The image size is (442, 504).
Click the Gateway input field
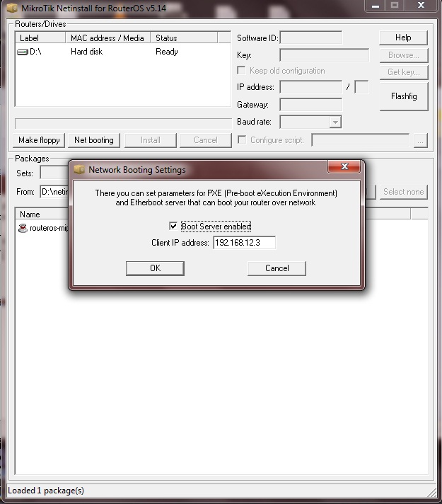click(310, 105)
